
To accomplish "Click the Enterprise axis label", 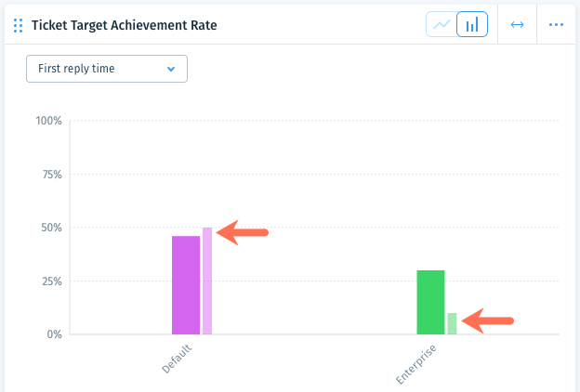I will coord(415,364).
